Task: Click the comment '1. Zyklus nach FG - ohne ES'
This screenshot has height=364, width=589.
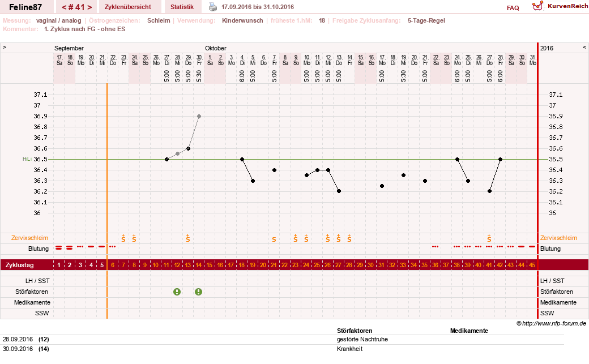Action: point(84,29)
